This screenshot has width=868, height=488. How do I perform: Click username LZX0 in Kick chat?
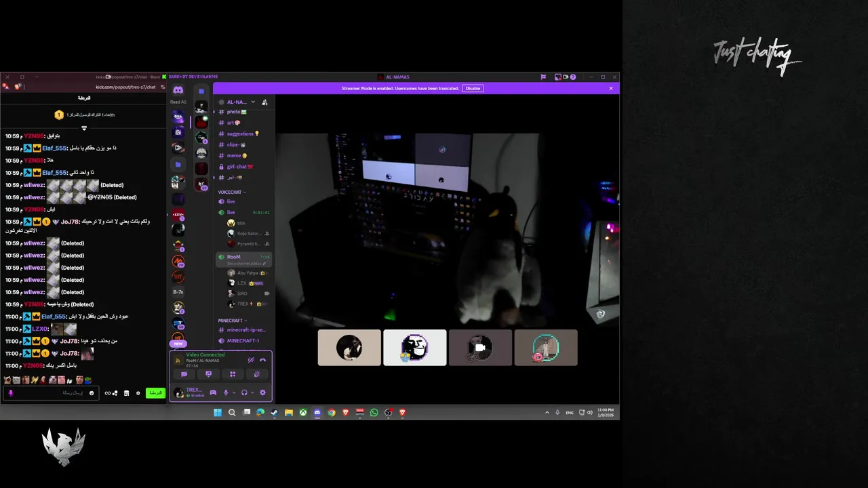tap(40, 329)
